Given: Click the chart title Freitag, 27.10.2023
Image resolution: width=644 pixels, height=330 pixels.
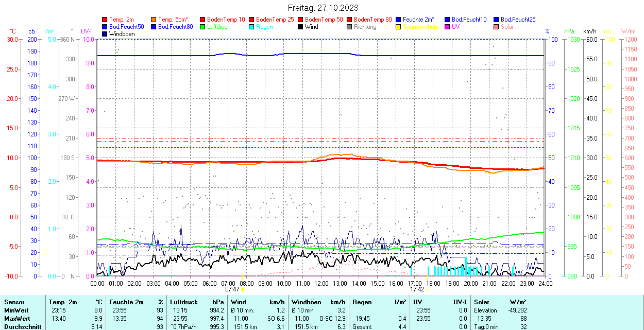Looking at the screenshot, I should (323, 8).
